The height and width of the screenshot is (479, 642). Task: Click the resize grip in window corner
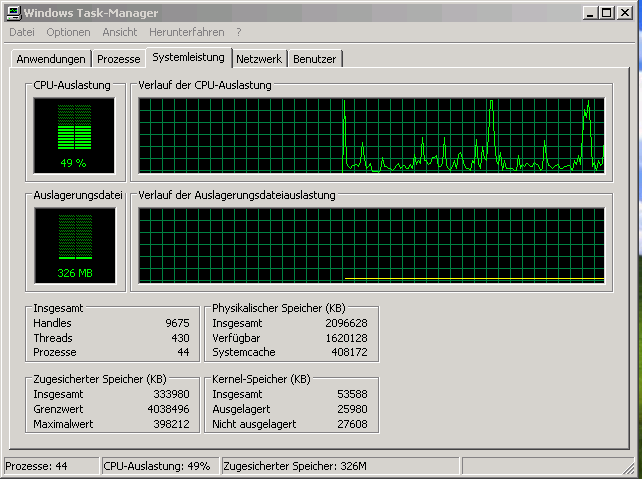(633, 470)
